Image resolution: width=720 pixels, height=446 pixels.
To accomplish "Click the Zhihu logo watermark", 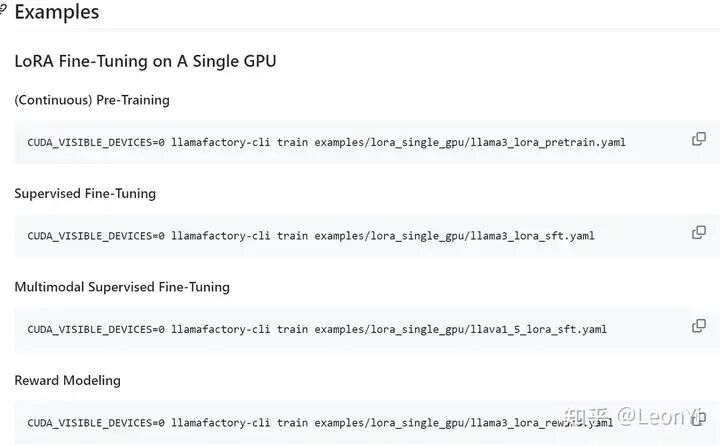I will click(586, 416).
